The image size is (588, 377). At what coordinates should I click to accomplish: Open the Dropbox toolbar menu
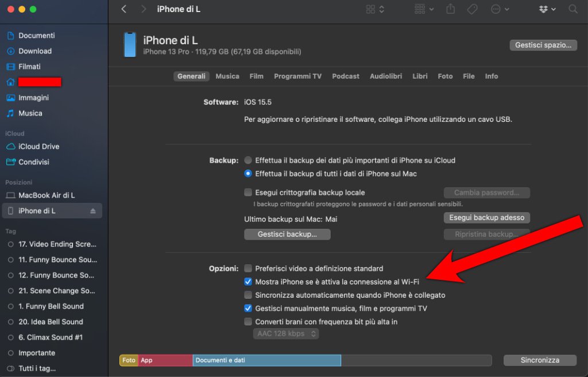[x=547, y=9]
